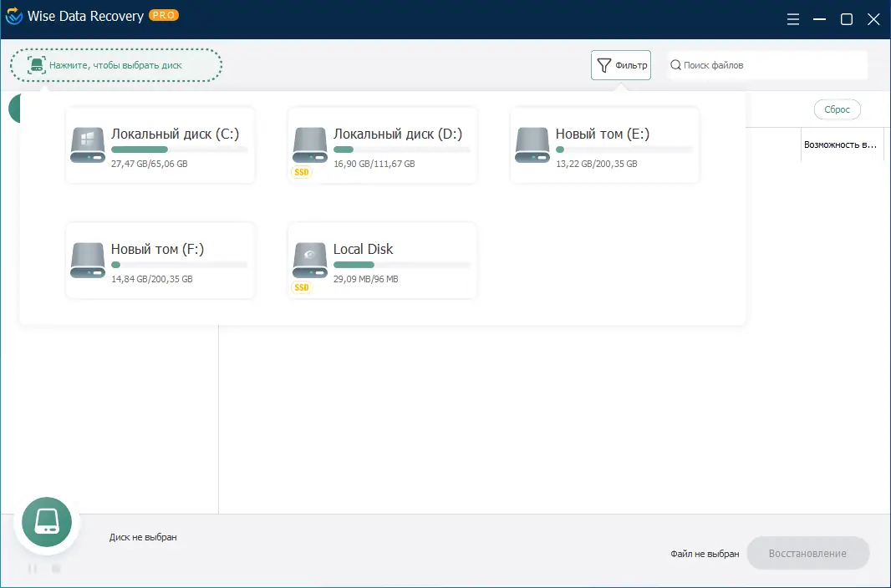
Task: Minimize the Wise Data Recovery window
Action: point(819,19)
